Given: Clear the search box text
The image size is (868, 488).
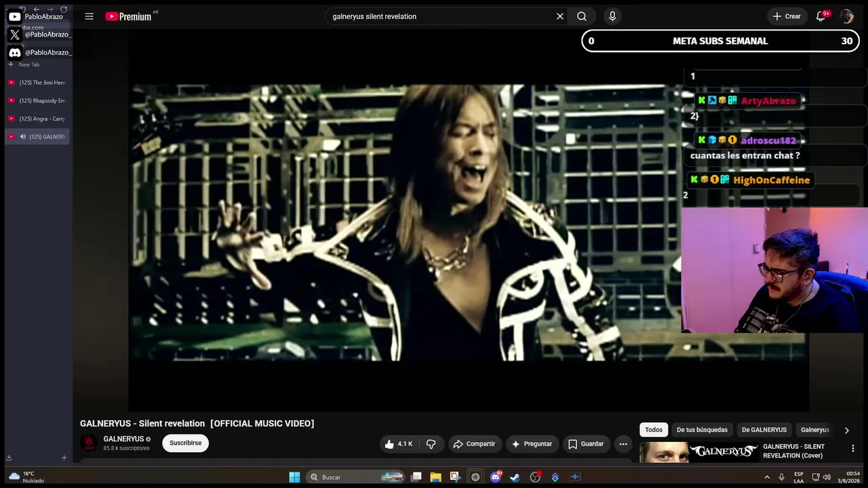Looking at the screenshot, I should click(x=560, y=16).
